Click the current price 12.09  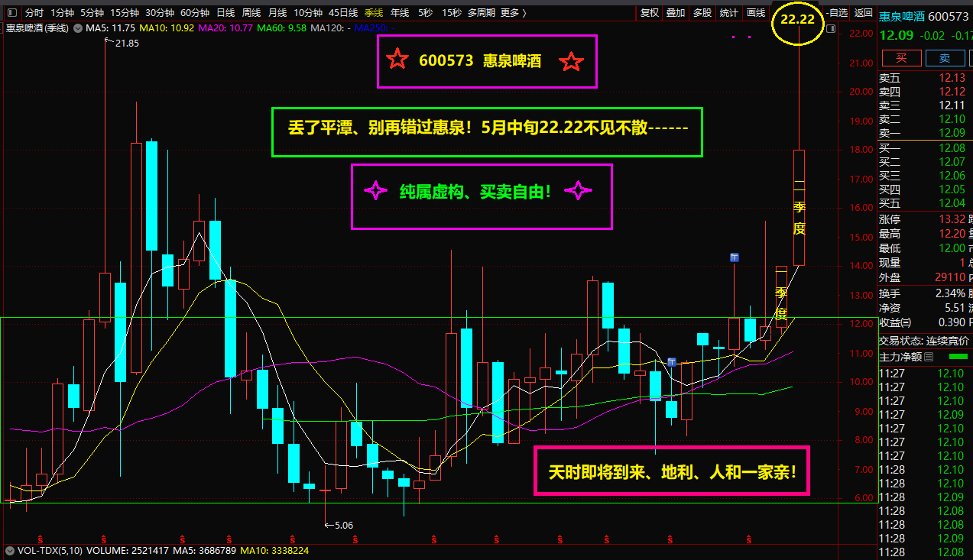896,35
